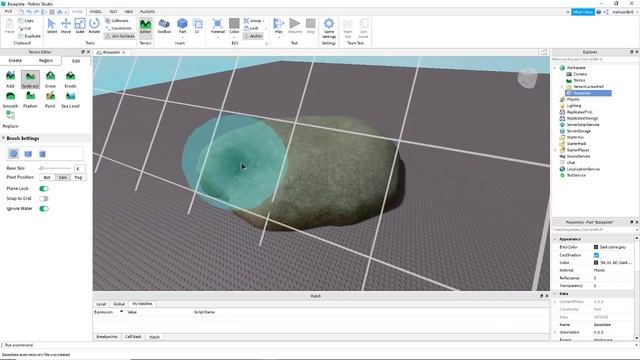Screen dimensions: 640x360
Task: Open the Toolbox from ribbon
Action: [x=164, y=26]
